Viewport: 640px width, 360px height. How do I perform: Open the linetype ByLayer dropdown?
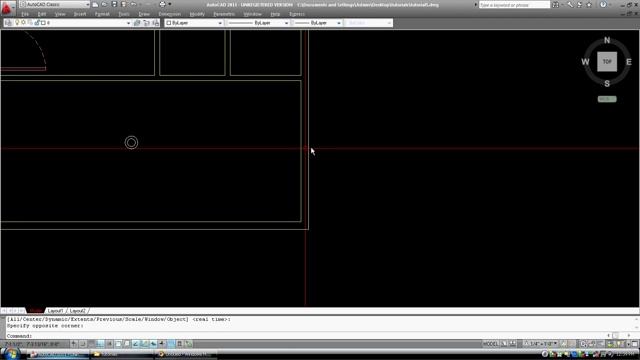coord(286,23)
